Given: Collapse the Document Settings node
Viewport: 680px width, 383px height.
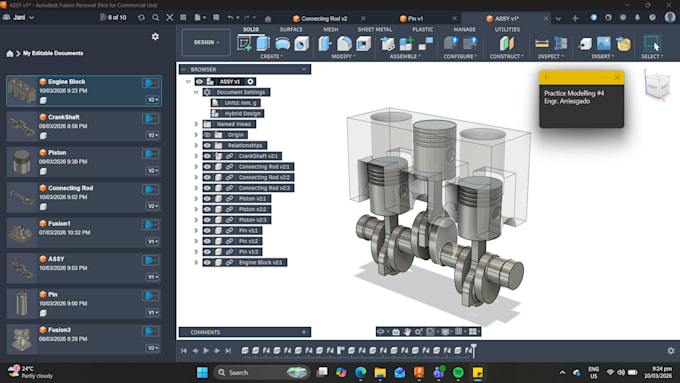Looking at the screenshot, I should click(196, 92).
